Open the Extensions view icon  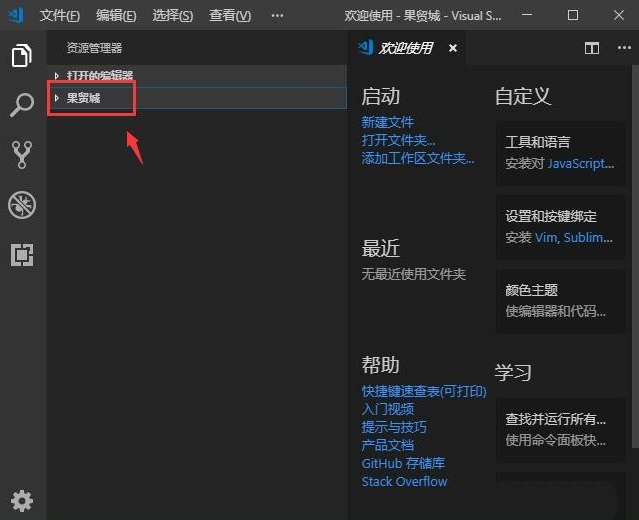tap(22, 255)
